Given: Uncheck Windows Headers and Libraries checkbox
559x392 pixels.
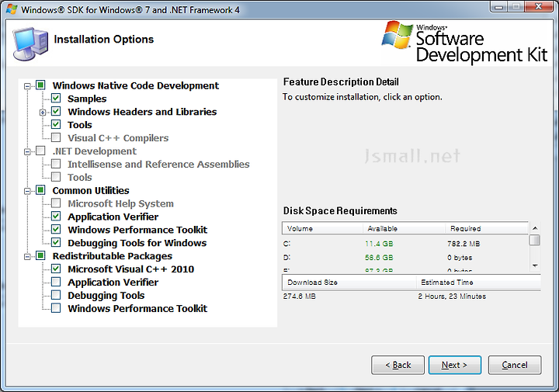Looking at the screenshot, I should (56, 111).
